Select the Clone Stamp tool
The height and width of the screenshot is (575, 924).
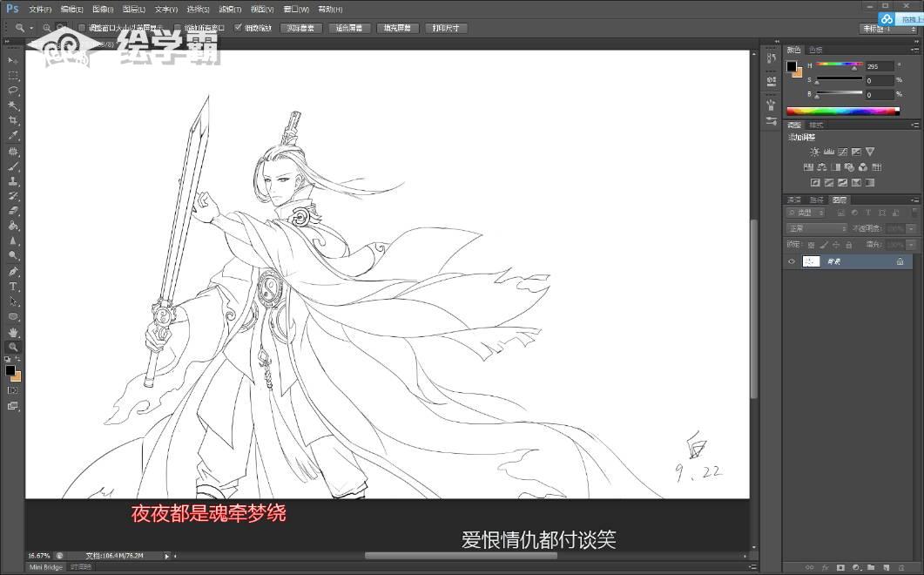[13, 181]
